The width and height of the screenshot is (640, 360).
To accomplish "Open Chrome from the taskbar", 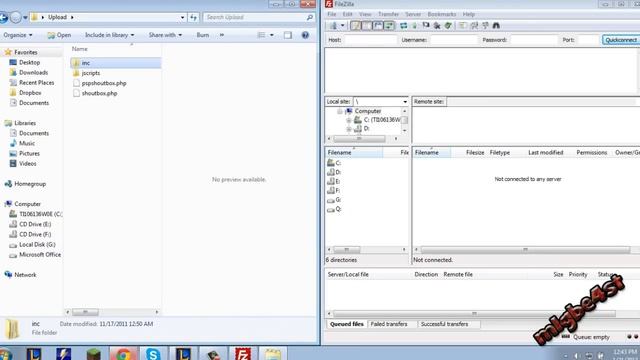I will 123,354.
